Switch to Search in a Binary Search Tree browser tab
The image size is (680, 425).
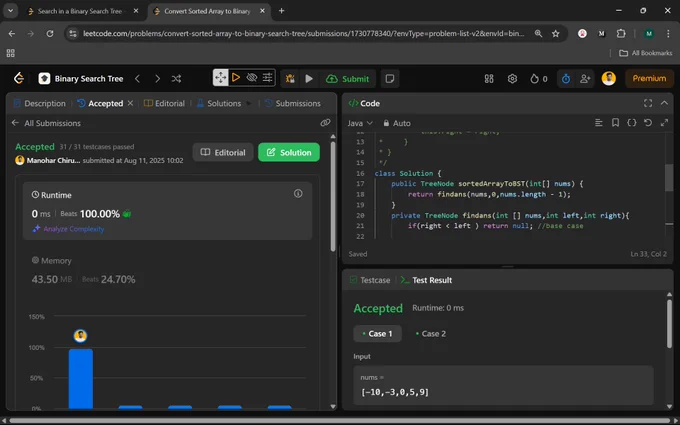click(81, 11)
